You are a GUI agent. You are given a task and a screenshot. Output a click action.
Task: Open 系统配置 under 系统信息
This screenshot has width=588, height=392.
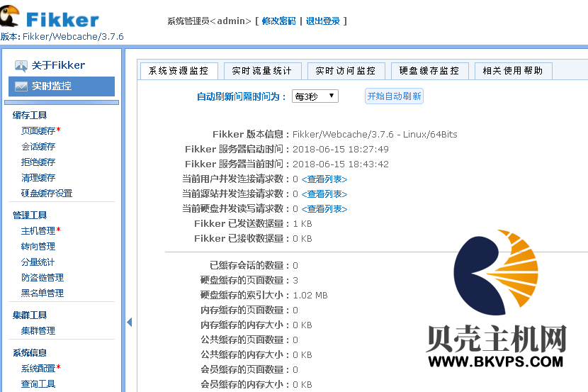point(38,369)
